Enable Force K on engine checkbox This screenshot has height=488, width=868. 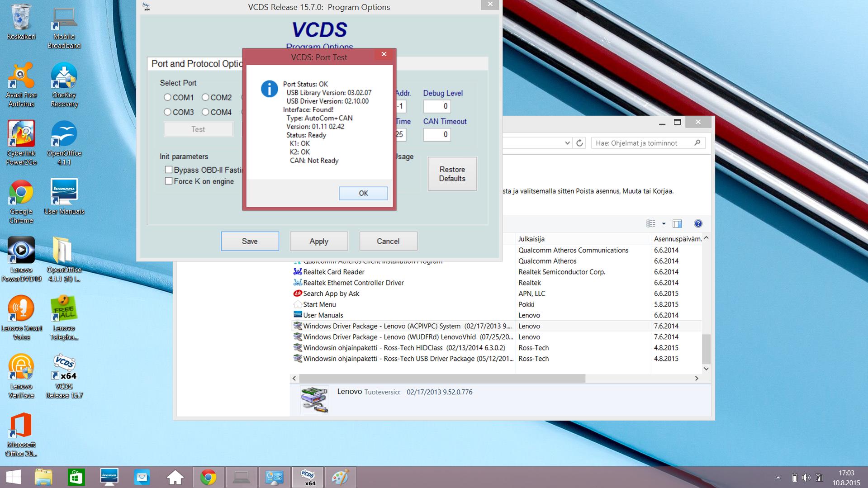coord(169,181)
